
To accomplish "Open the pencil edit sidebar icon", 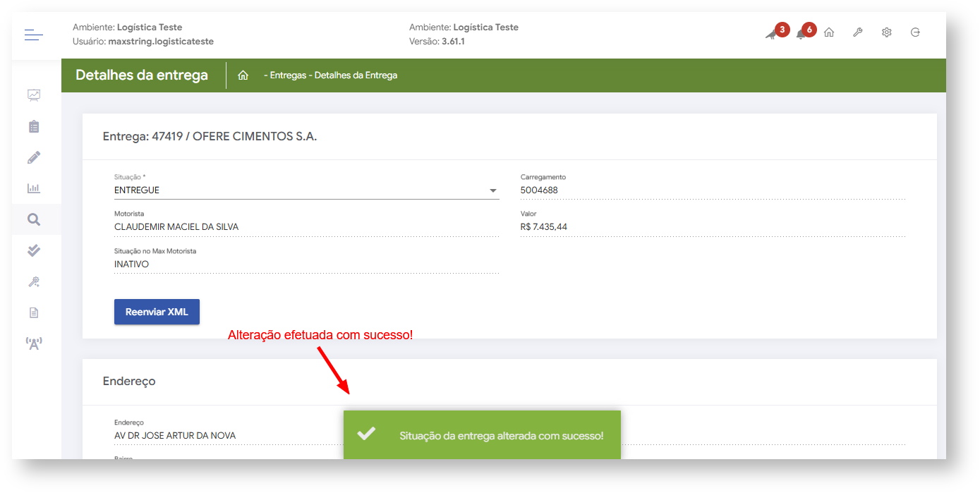I will click(34, 157).
